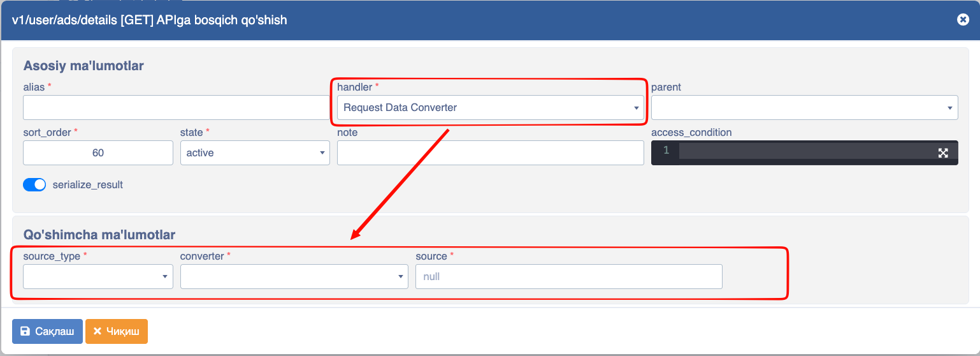Click the alias input field
The width and height of the screenshot is (980, 356).
(177, 107)
